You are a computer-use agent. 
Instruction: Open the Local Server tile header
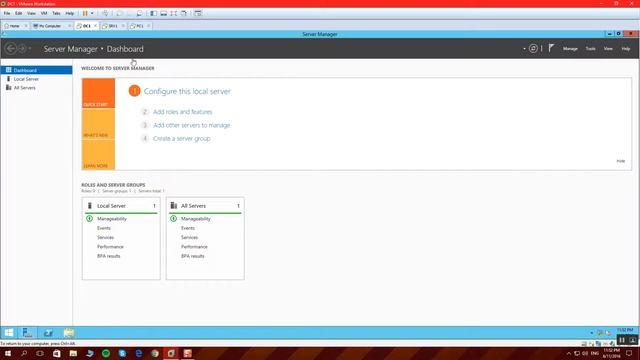(x=121, y=206)
